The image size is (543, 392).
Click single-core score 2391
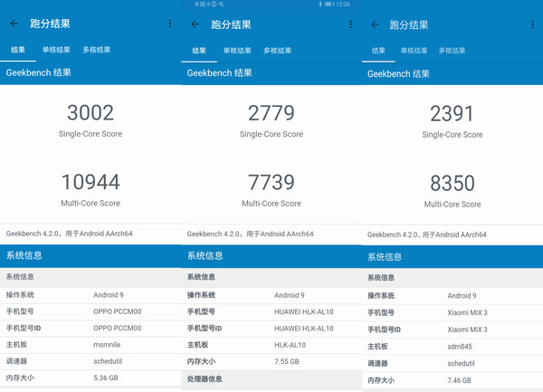tap(452, 113)
